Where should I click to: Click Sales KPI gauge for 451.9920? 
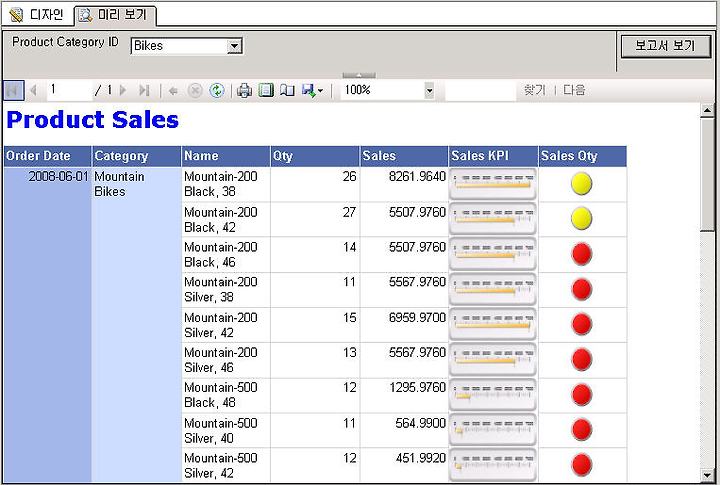coord(493,465)
